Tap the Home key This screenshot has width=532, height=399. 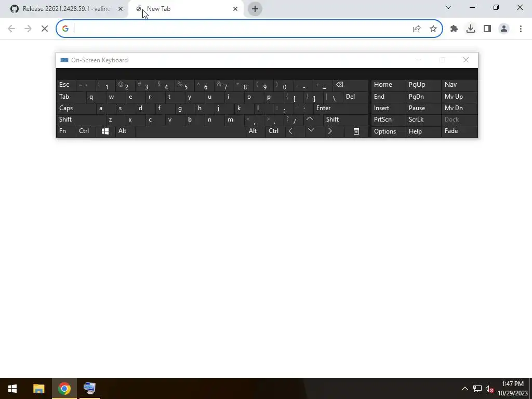pyautogui.click(x=389, y=85)
